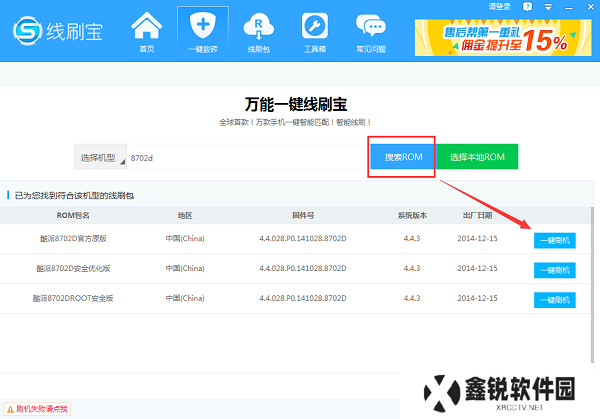The image size is (600, 419).
Task: Select the 一键救砖 shield icon
Action: coord(203,32)
